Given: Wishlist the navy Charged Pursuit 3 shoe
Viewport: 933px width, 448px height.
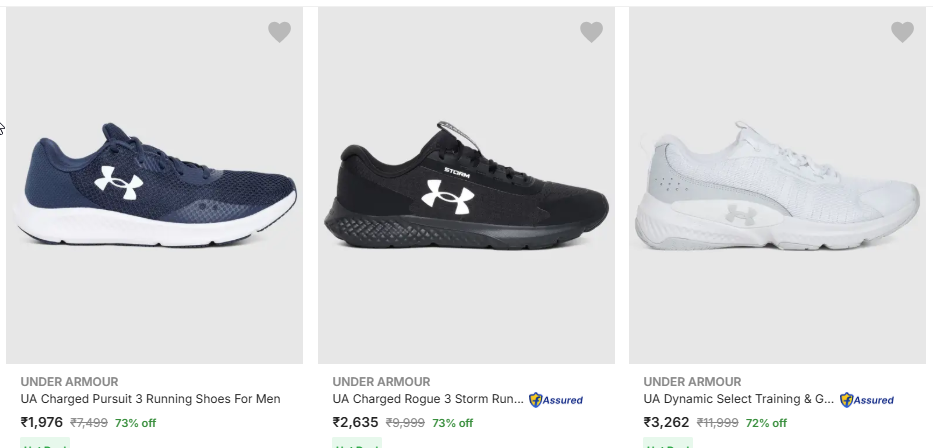Looking at the screenshot, I should tap(279, 32).
